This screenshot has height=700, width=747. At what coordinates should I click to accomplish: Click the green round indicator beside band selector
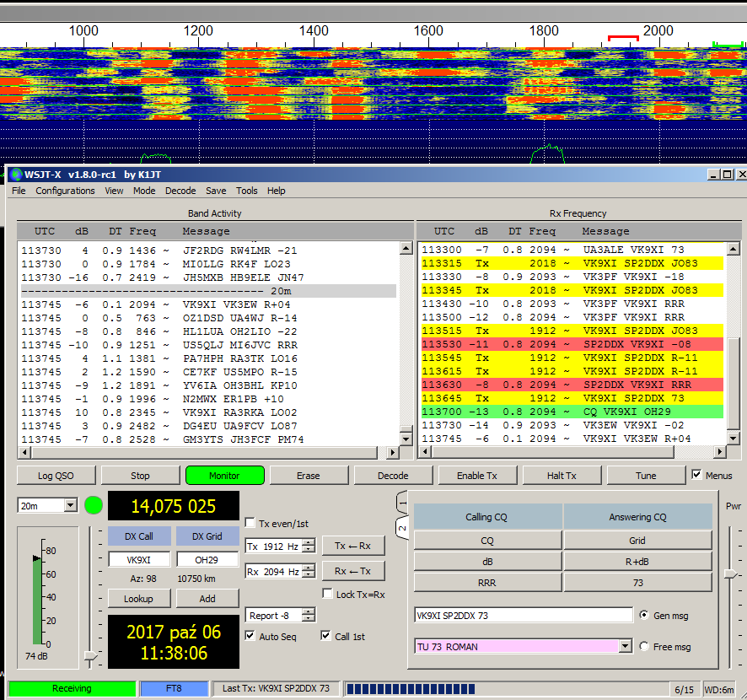click(94, 506)
